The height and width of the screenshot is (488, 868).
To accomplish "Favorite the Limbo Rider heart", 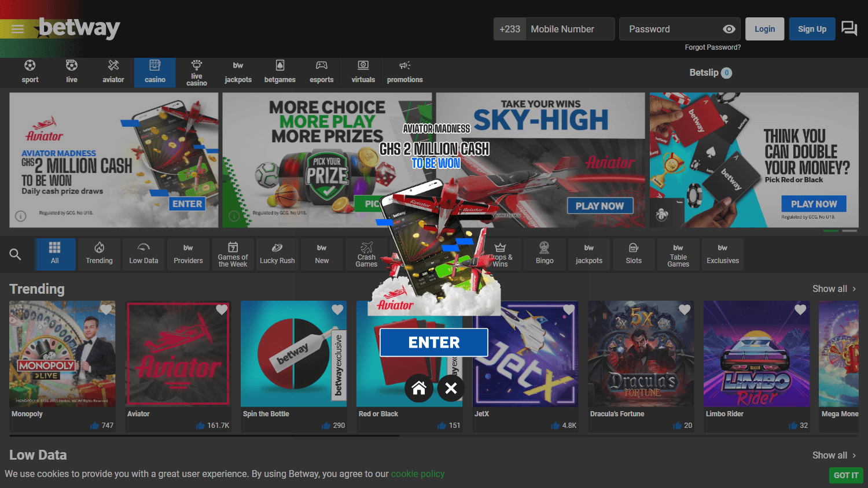I will (x=800, y=310).
